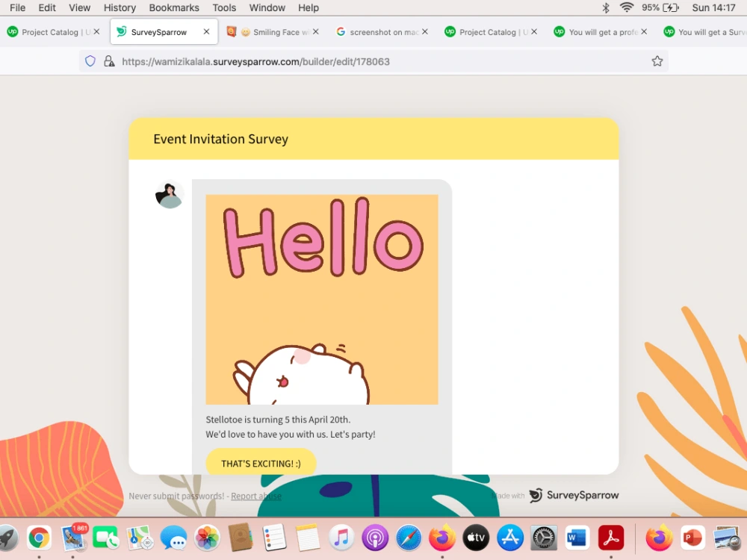Open Notes from the dock
Image resolution: width=747 pixels, height=560 pixels.
[x=308, y=538]
